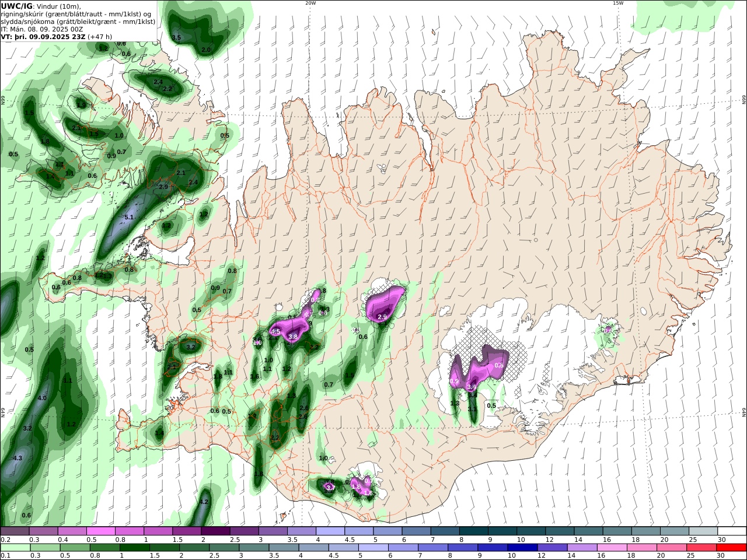Image resolution: width=747 pixels, height=560 pixels.
Task: Click the bright pink snow legend swatch
Action: (100, 531)
